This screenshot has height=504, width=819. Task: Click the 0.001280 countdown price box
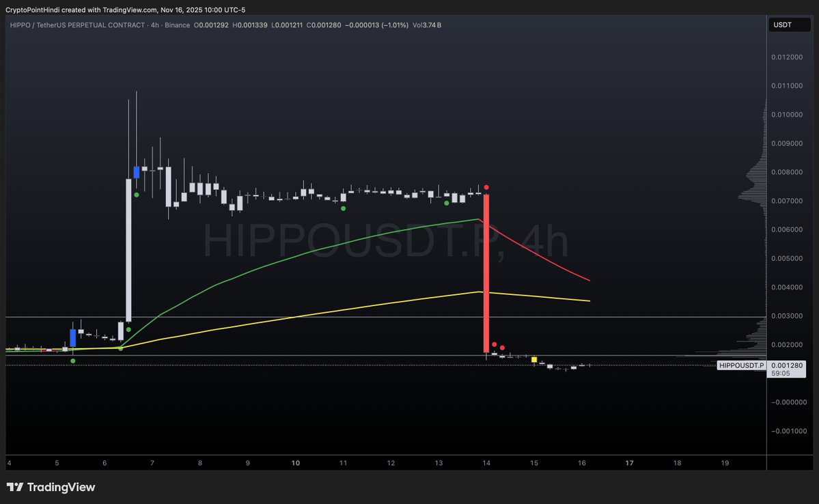coord(786,369)
